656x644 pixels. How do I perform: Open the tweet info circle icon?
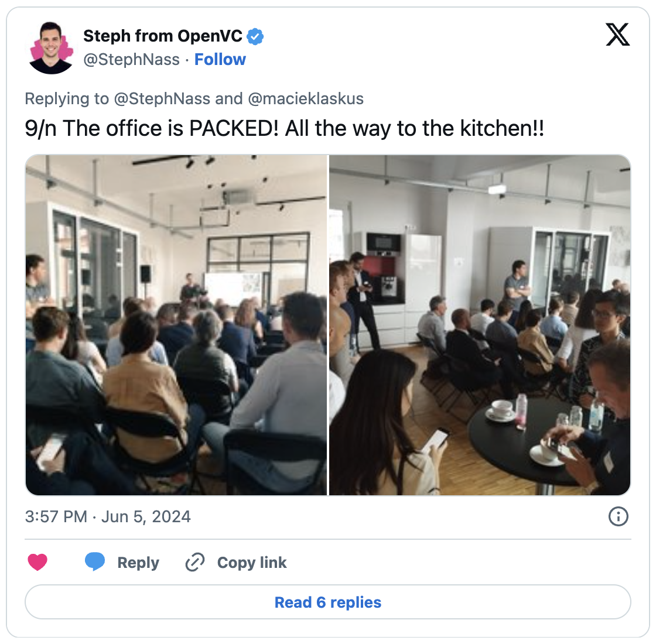tap(619, 516)
